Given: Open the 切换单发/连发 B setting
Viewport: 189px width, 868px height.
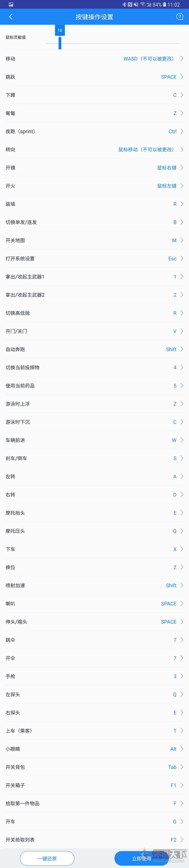Looking at the screenshot, I should tap(94, 222).
